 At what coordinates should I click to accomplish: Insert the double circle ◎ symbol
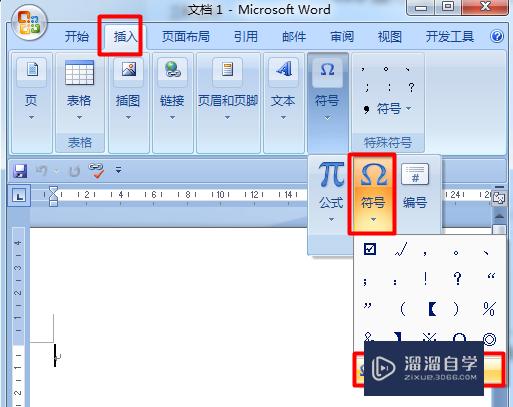489,339
